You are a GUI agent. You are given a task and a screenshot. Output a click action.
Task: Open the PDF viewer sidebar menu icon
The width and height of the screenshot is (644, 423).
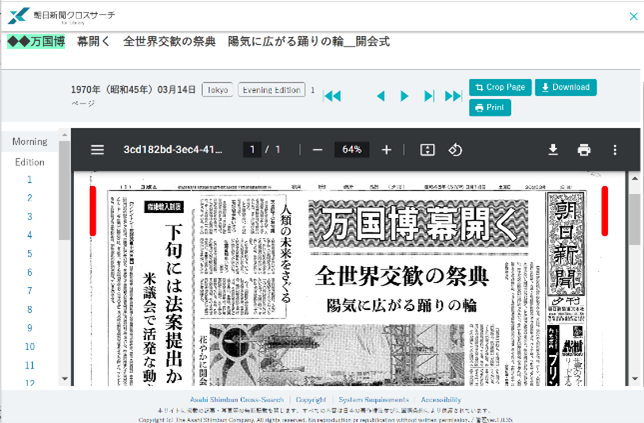pos(97,150)
